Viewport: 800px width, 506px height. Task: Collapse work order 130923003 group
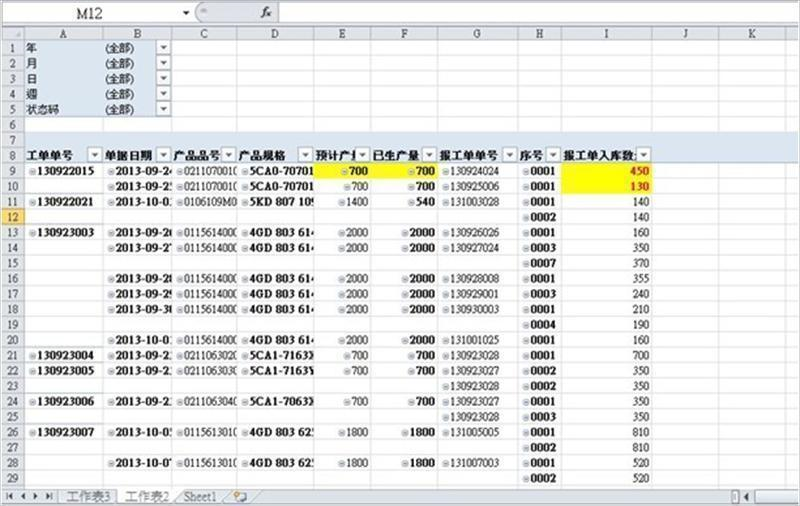coord(32,232)
